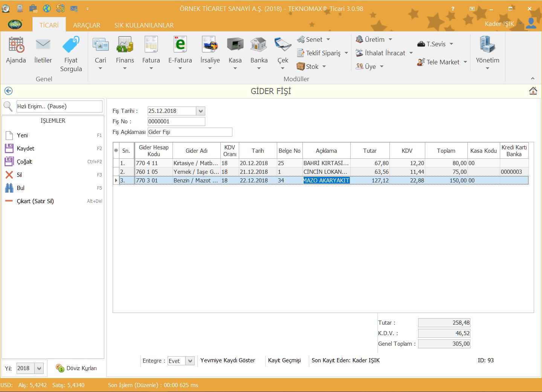Click the Fiş Açıklaması input field
542x392 pixels.
tap(190, 132)
